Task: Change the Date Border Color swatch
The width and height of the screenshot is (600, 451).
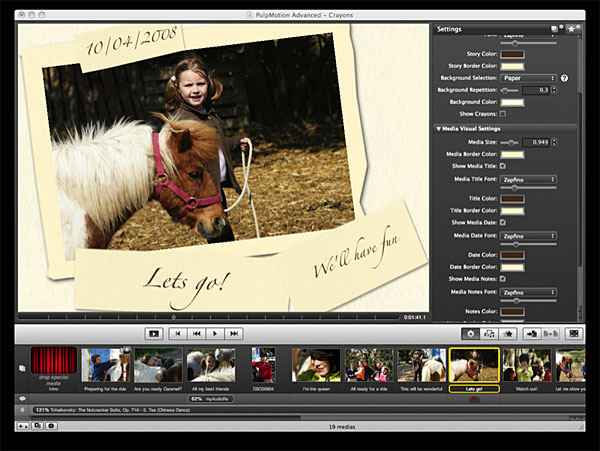Action: (x=512, y=267)
